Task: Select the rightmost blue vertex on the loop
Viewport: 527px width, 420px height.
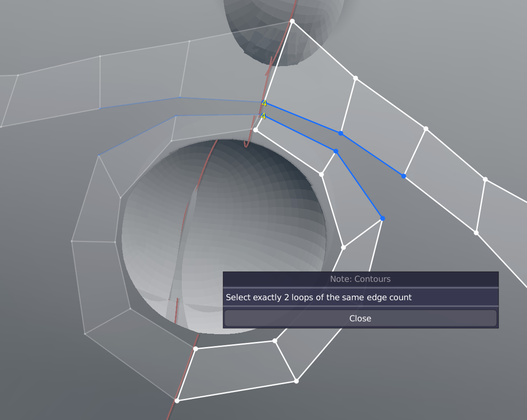Action: tap(404, 175)
